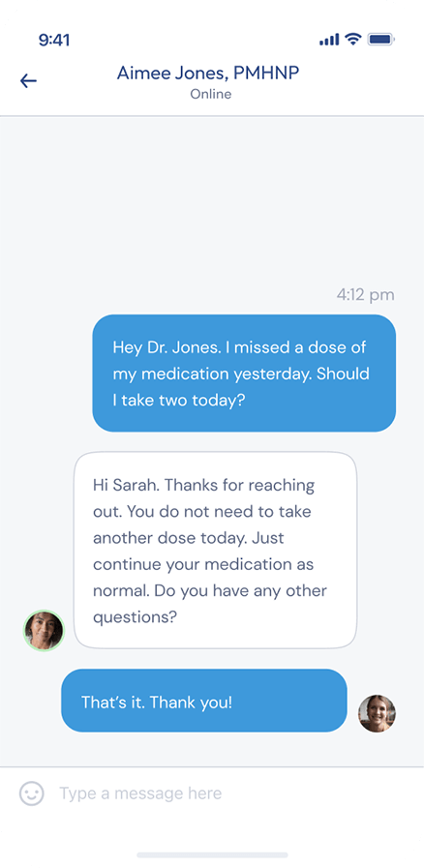Click the 'Online' status label
The width and height of the screenshot is (424, 868).
click(211, 94)
